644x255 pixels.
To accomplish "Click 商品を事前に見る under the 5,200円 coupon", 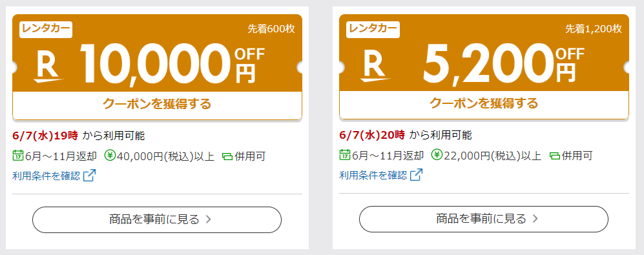I will pyautogui.click(x=484, y=219).
